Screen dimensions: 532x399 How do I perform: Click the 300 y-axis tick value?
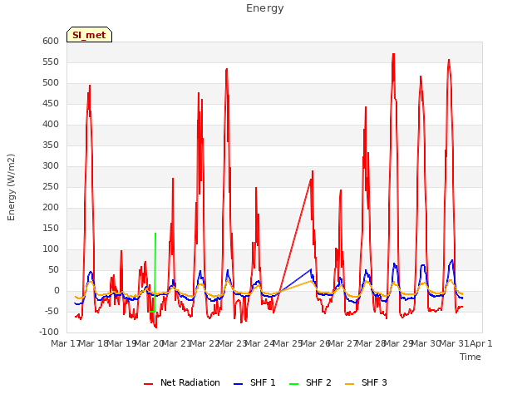51,166
